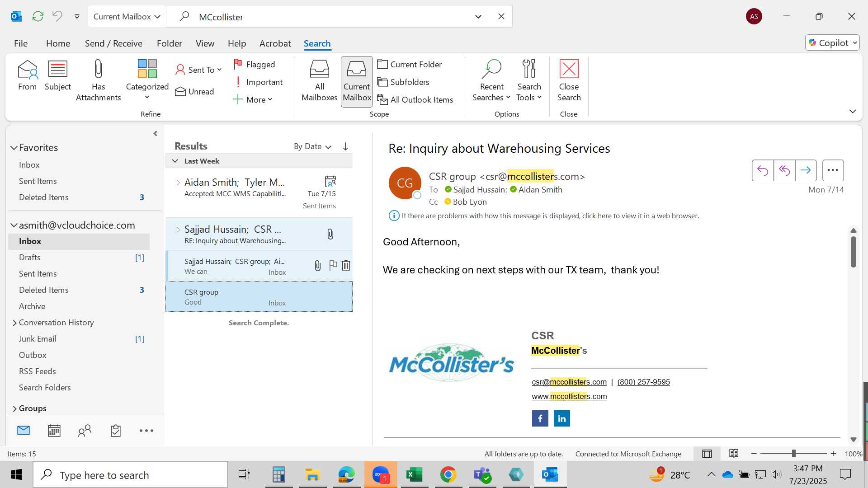The height and width of the screenshot is (488, 868).
Task: Open Current Mailbox scope dropdown
Action: 127,17
